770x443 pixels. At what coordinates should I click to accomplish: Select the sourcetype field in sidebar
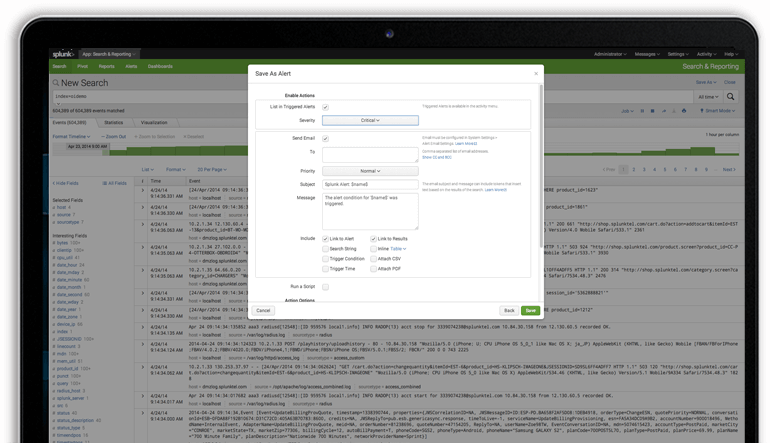tap(68, 222)
